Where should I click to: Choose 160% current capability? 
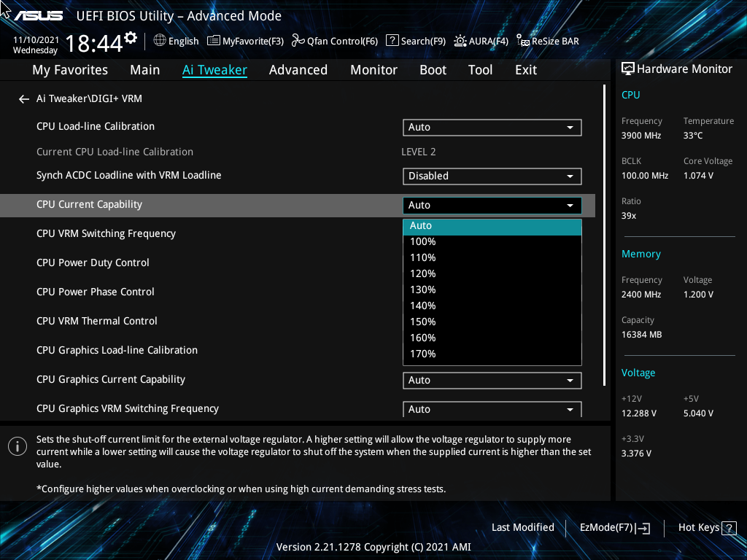click(x=492, y=338)
